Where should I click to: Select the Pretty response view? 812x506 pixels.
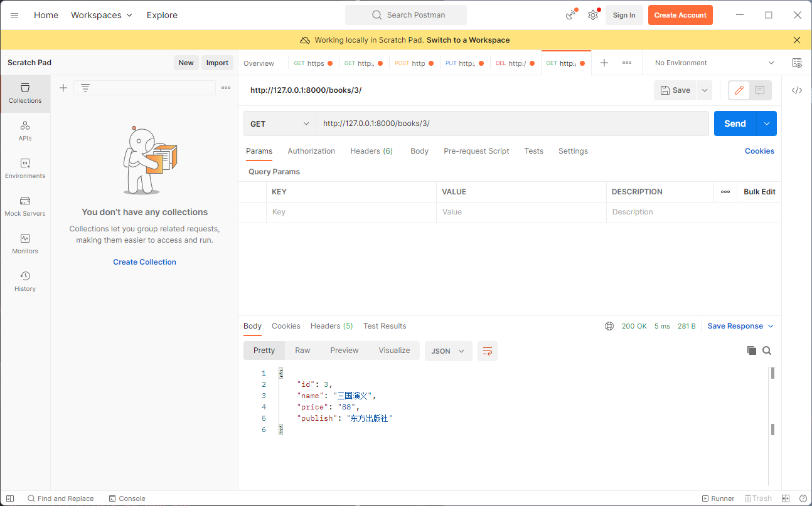click(x=264, y=351)
